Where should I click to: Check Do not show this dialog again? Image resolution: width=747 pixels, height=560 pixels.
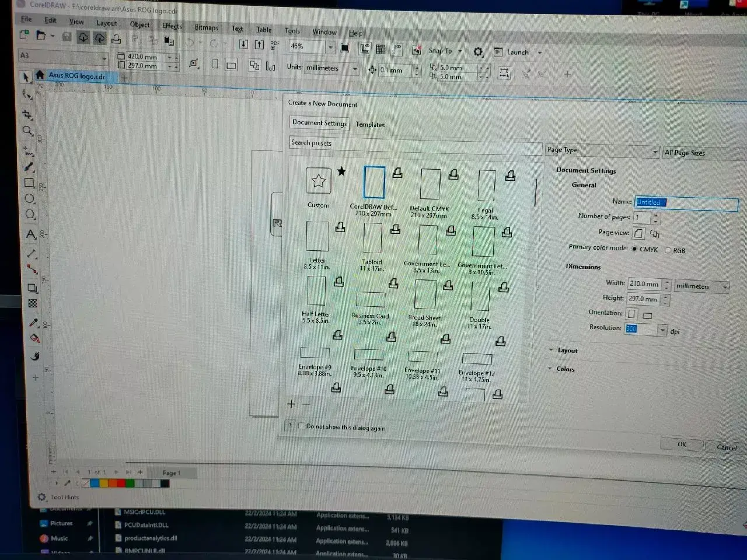pos(302,426)
